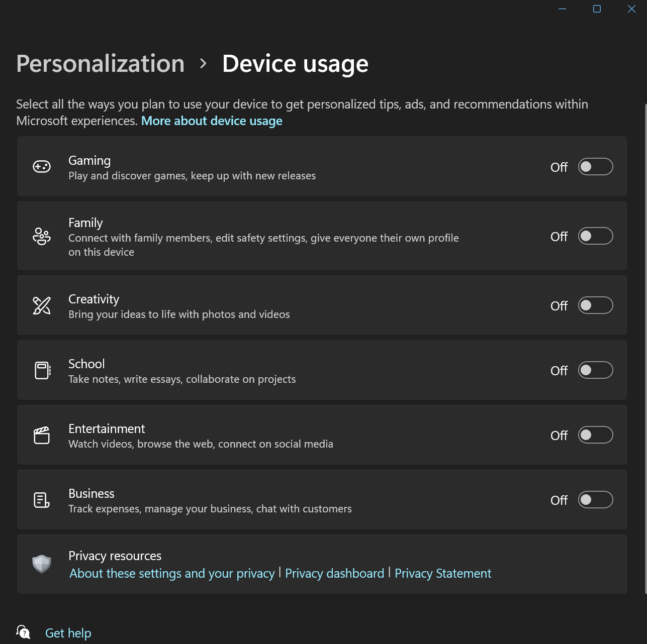Click the Device usage page heading
The width and height of the screenshot is (647, 644).
296,64
